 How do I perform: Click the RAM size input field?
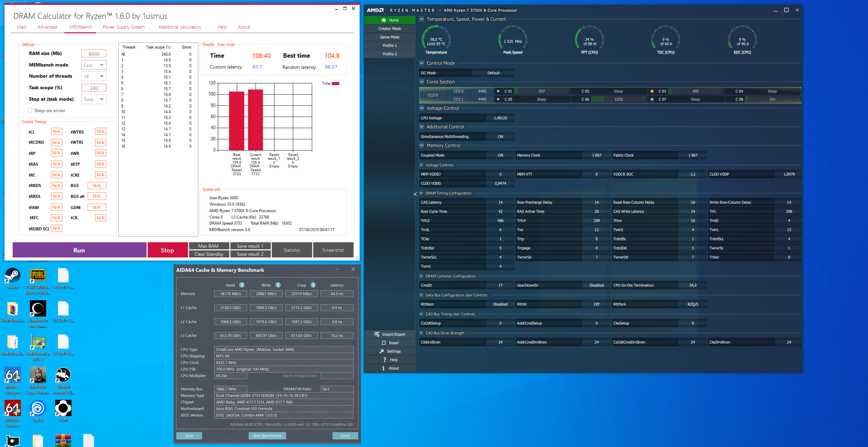(94, 54)
